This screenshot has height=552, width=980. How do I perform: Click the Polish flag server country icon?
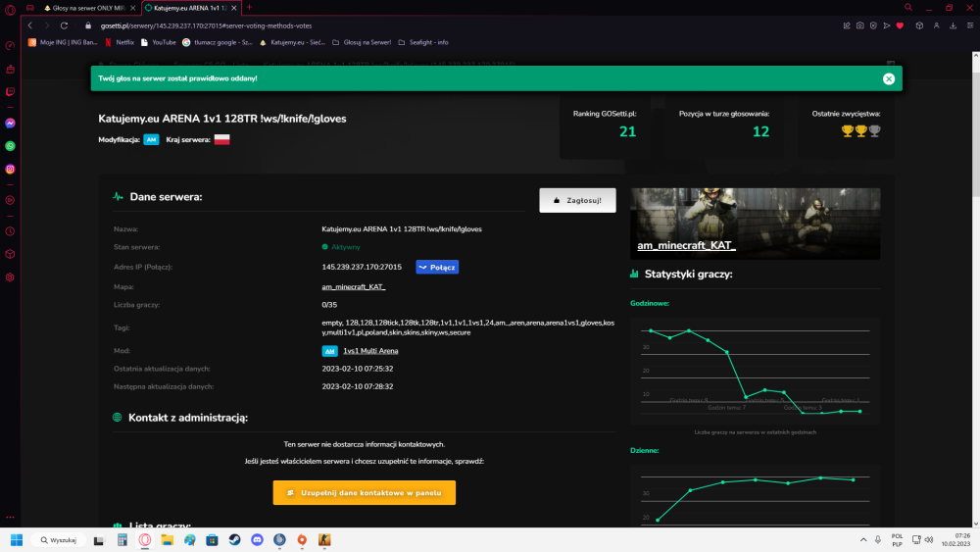[221, 139]
